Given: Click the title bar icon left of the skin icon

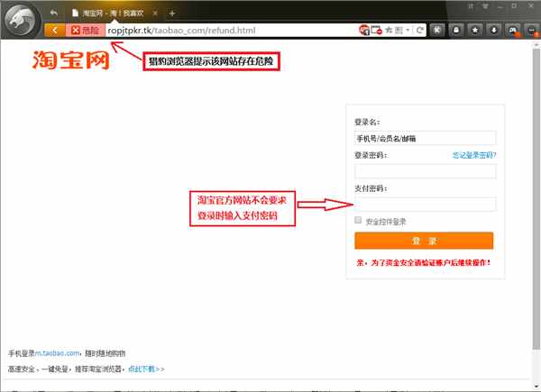Looking at the screenshot, I should click(471, 6).
